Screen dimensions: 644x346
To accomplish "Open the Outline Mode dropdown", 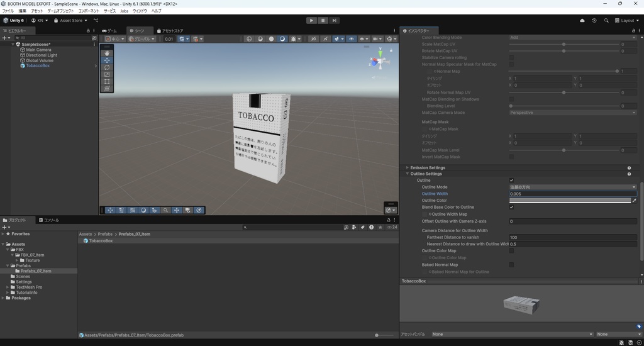I will (x=572, y=187).
